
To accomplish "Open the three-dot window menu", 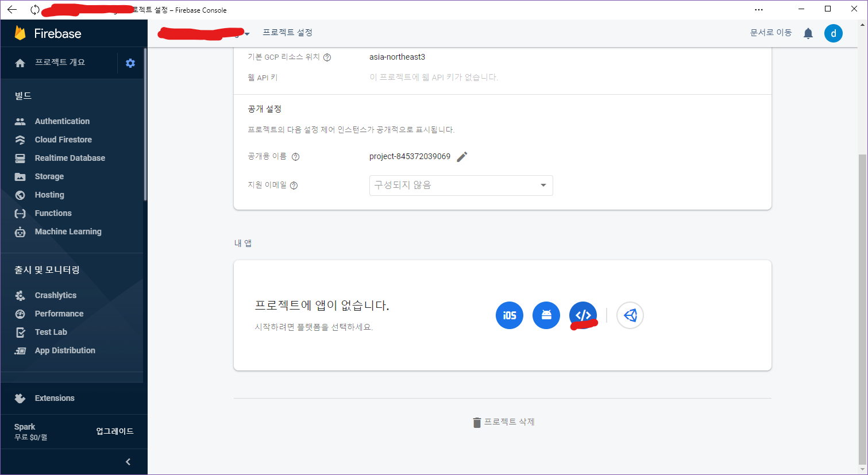I will [x=759, y=10].
